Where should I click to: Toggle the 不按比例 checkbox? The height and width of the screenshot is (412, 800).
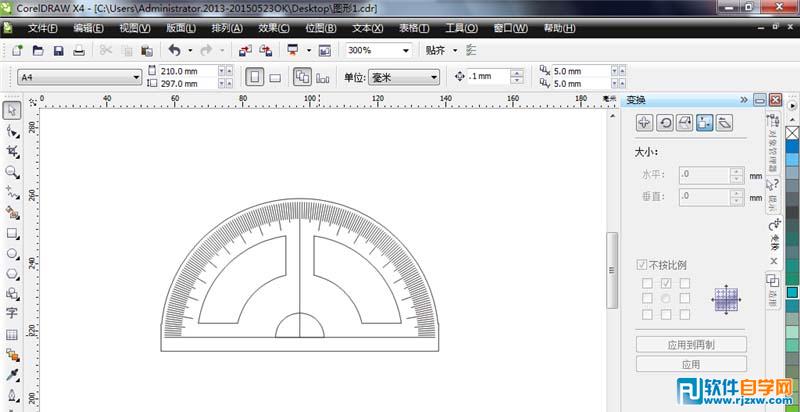coord(642,265)
